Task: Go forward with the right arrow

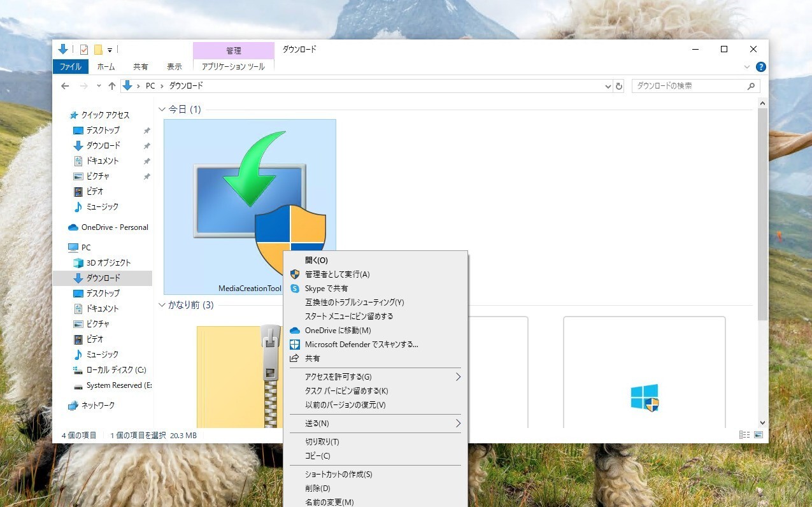Action: coord(84,86)
